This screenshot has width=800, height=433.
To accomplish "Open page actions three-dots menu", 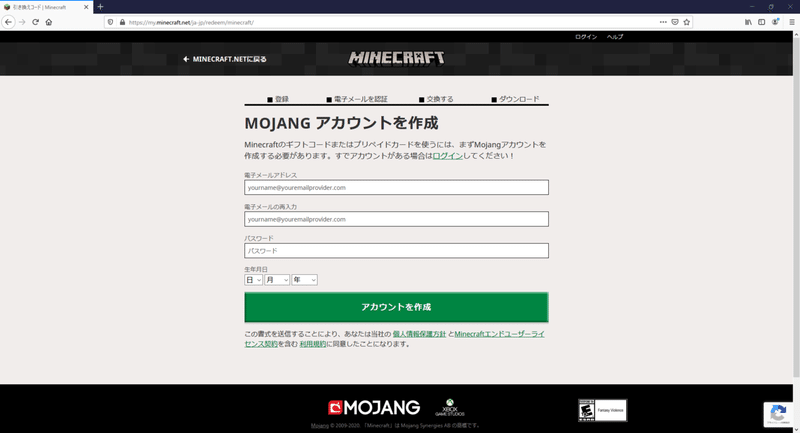I will pyautogui.click(x=663, y=22).
